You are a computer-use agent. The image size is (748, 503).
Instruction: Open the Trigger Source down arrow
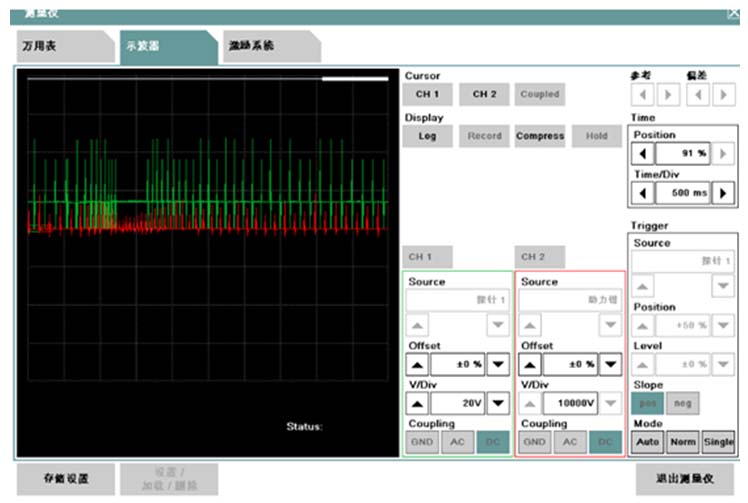pos(723,286)
